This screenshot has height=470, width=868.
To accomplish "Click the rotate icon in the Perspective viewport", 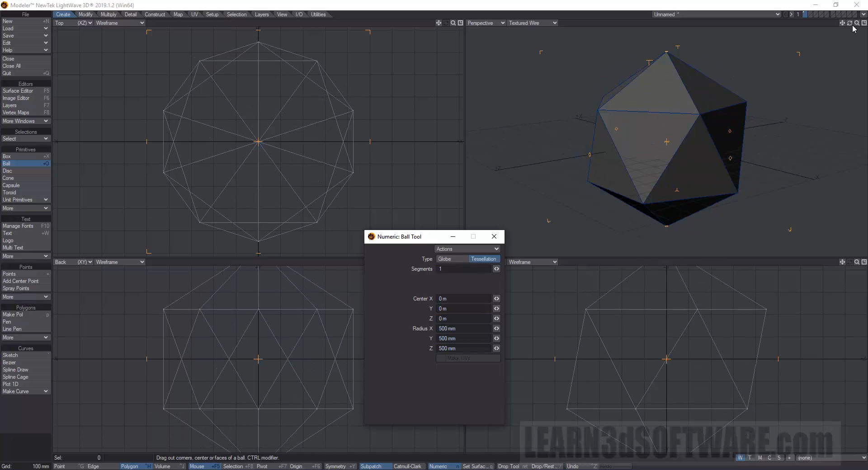I will coord(849,23).
